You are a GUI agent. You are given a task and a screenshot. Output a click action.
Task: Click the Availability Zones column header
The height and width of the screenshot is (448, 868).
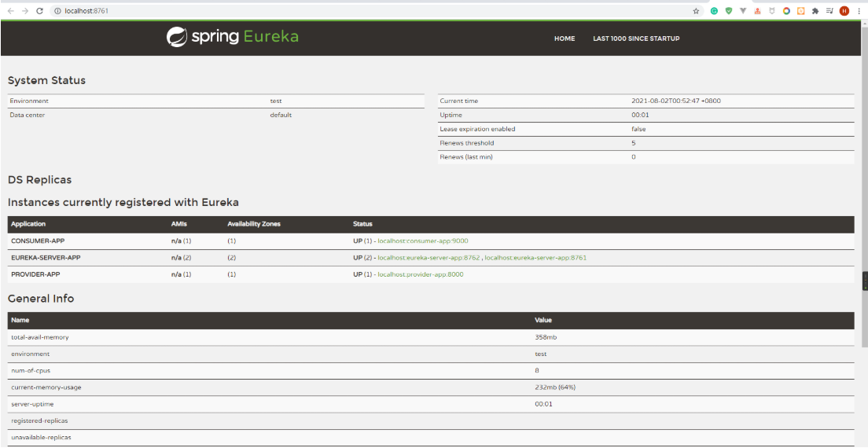coord(254,224)
